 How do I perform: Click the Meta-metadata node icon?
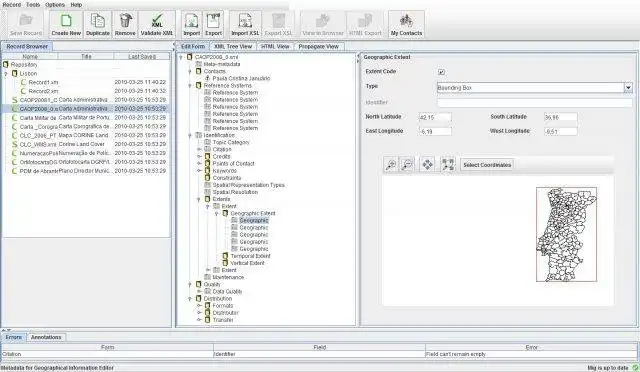[199, 64]
